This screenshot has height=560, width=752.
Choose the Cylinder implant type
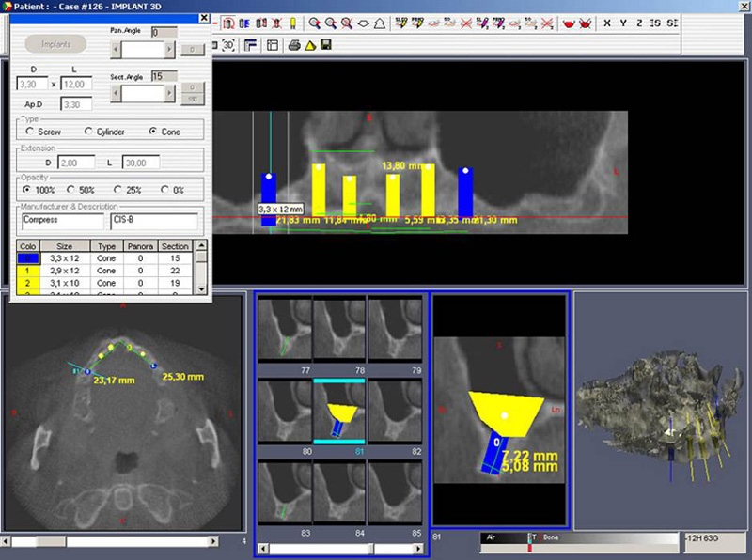pyautogui.click(x=89, y=132)
